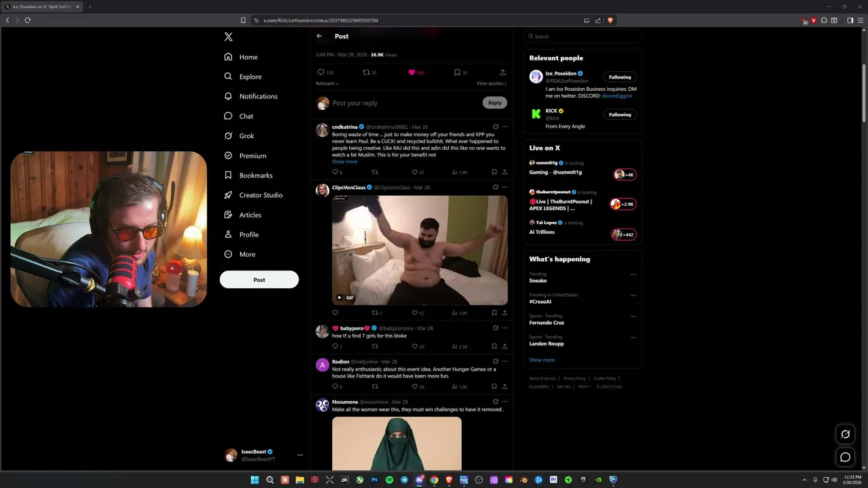868x488 pixels.
Task: Like babyporo's reply
Action: tap(415, 346)
